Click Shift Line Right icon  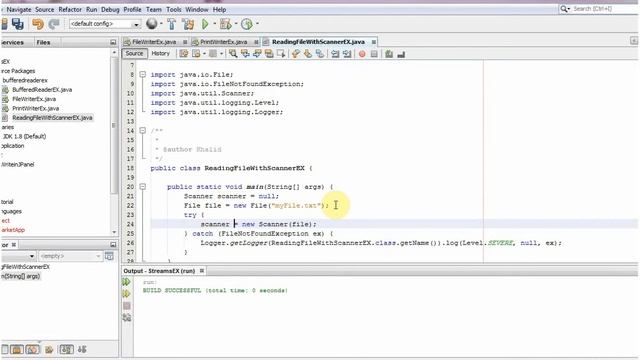point(347,53)
